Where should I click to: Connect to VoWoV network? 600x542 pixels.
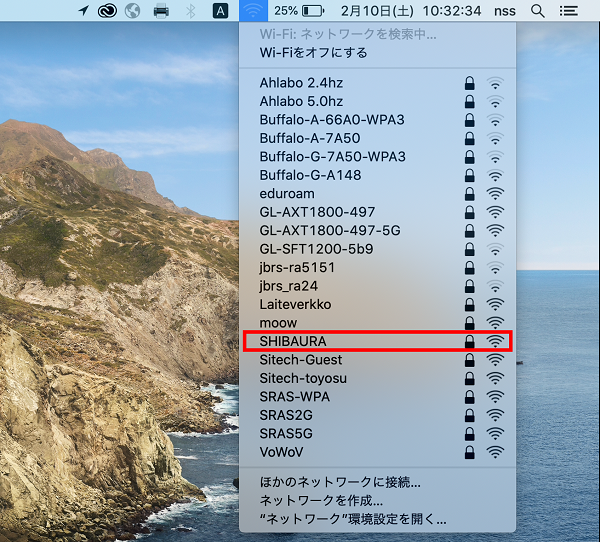pyautogui.click(x=378, y=452)
